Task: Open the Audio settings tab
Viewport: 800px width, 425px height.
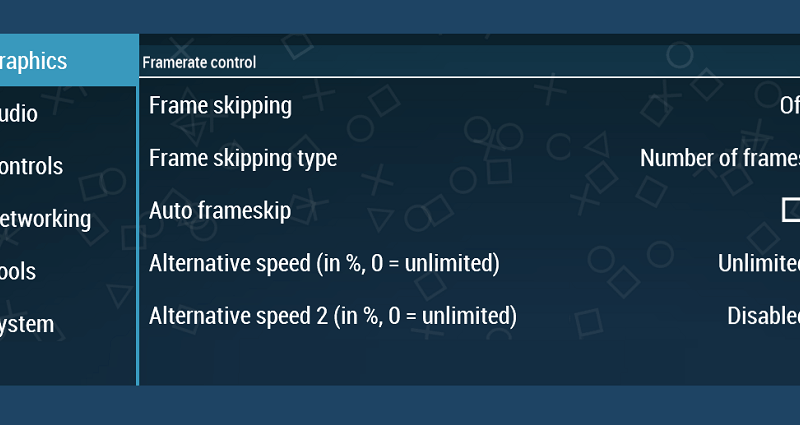Action: 68,113
